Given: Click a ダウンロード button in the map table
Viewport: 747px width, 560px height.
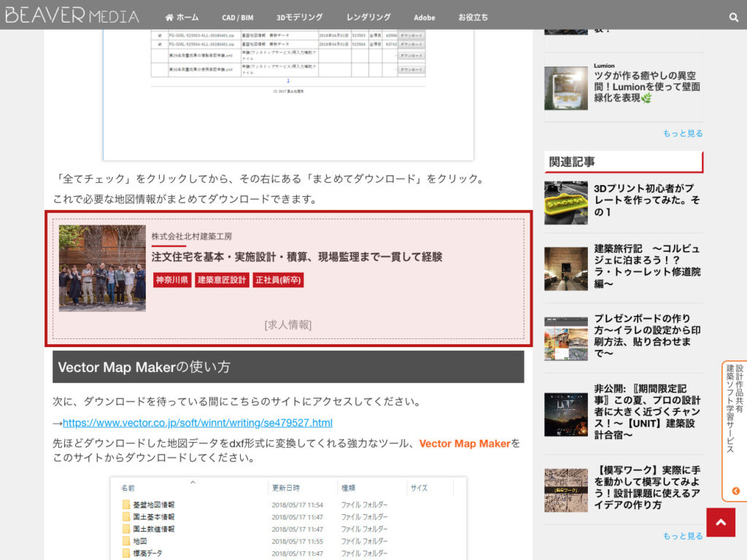Looking at the screenshot, I should pos(411,36).
